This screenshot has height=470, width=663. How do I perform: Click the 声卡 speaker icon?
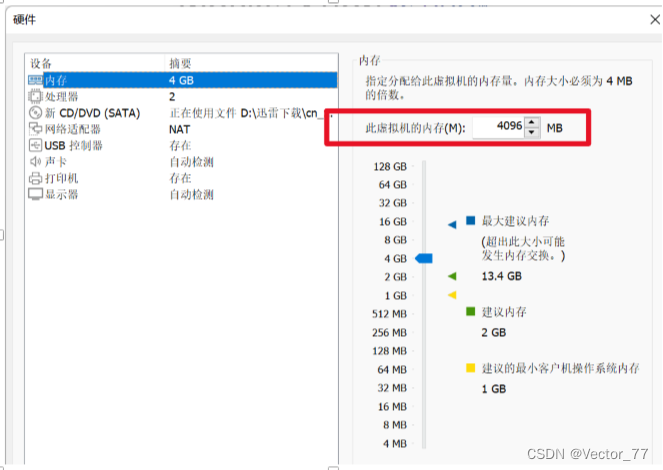point(35,161)
